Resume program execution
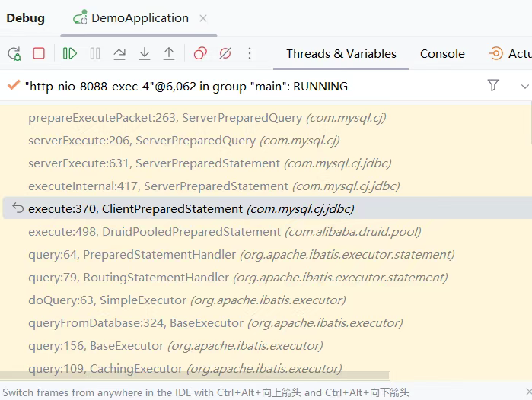Screen dimensions: 532x400 70,53
